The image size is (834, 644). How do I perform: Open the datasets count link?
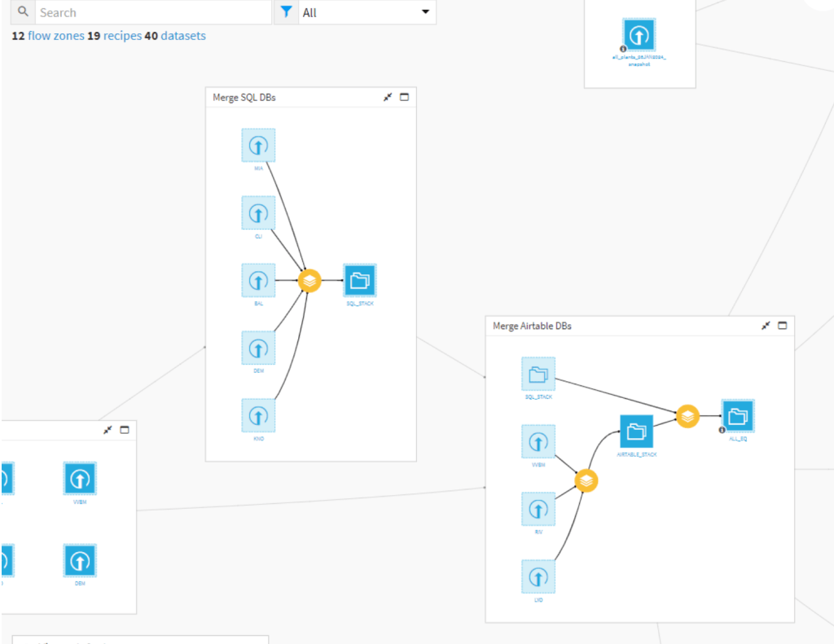(x=183, y=36)
